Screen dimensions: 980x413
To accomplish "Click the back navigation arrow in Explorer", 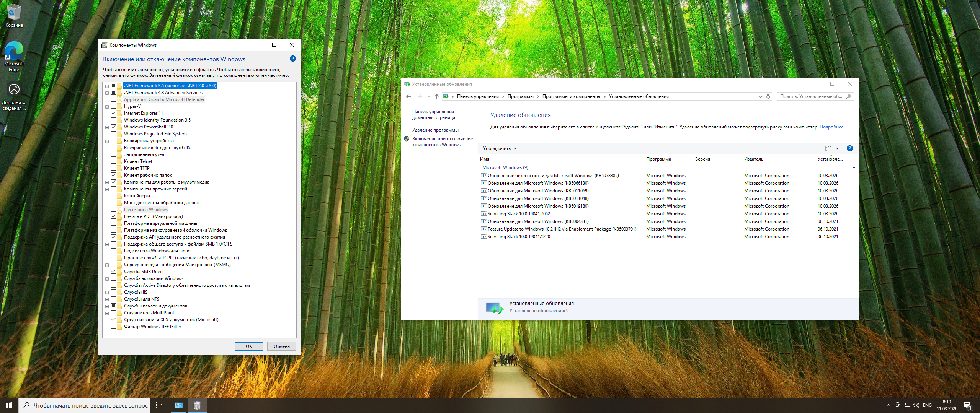I will click(x=408, y=96).
